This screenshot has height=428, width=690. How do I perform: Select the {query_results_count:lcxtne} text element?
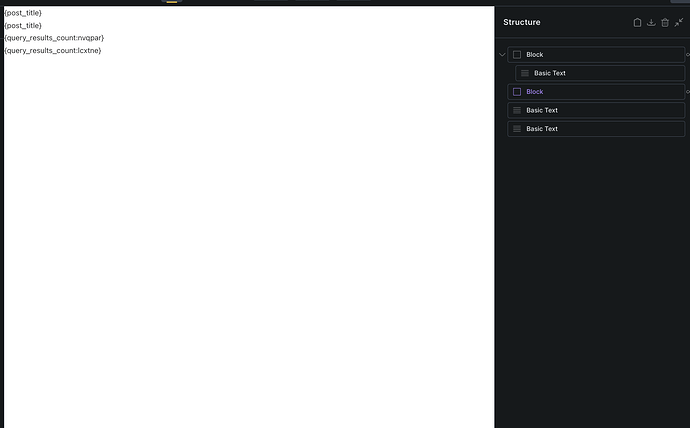point(53,50)
